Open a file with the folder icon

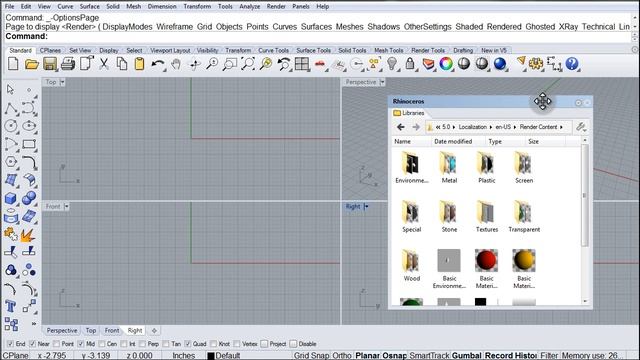pyautogui.click(x=31, y=64)
